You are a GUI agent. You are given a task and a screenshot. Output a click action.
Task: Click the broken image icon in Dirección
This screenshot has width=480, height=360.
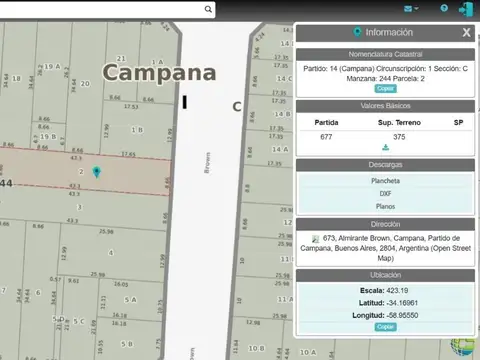[x=315, y=239]
